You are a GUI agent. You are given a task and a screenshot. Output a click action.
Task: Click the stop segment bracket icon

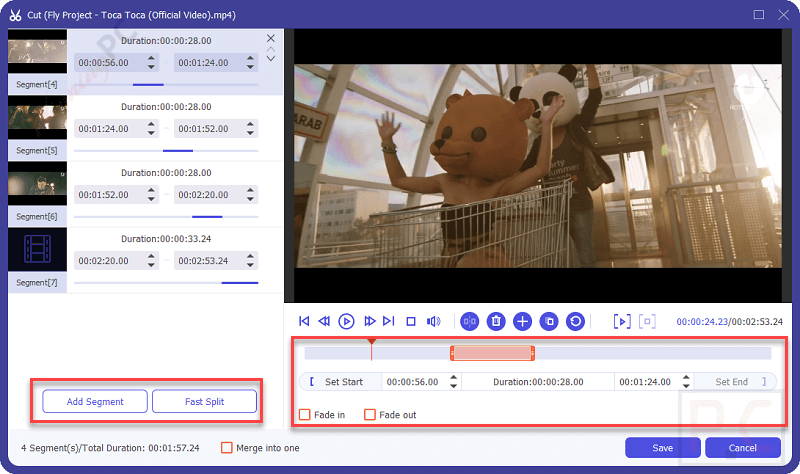coord(647,321)
